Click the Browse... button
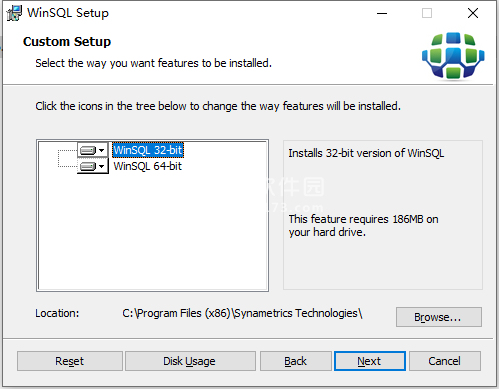 439,317
